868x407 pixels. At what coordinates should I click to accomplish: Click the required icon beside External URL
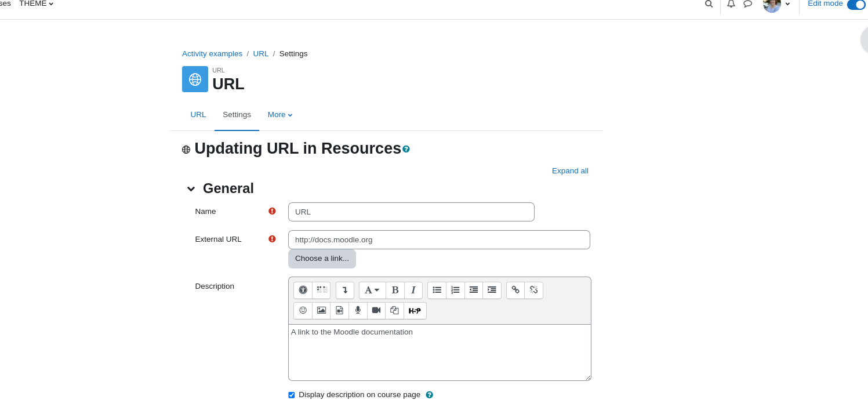[x=272, y=239]
